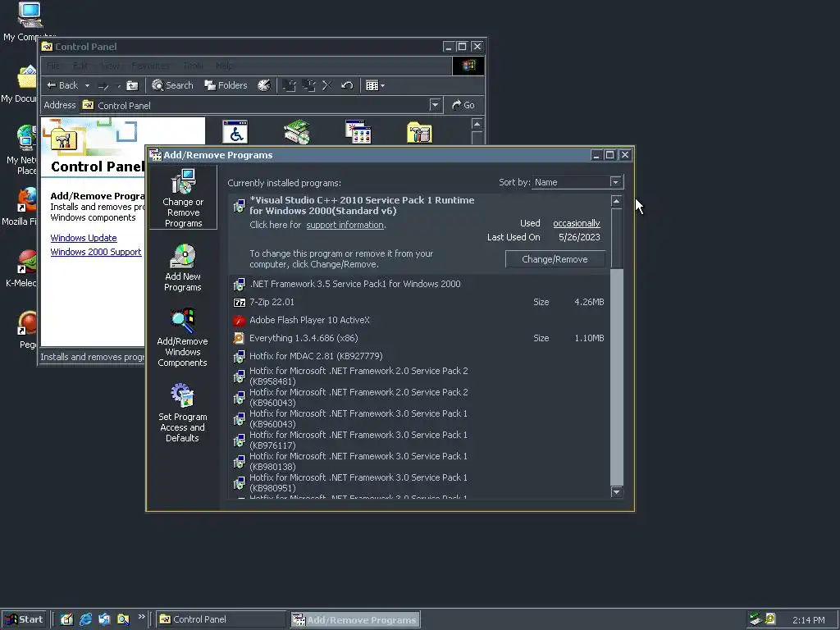Click the 7-Zip icon in program list
This screenshot has height=630, width=840.
pos(240,303)
